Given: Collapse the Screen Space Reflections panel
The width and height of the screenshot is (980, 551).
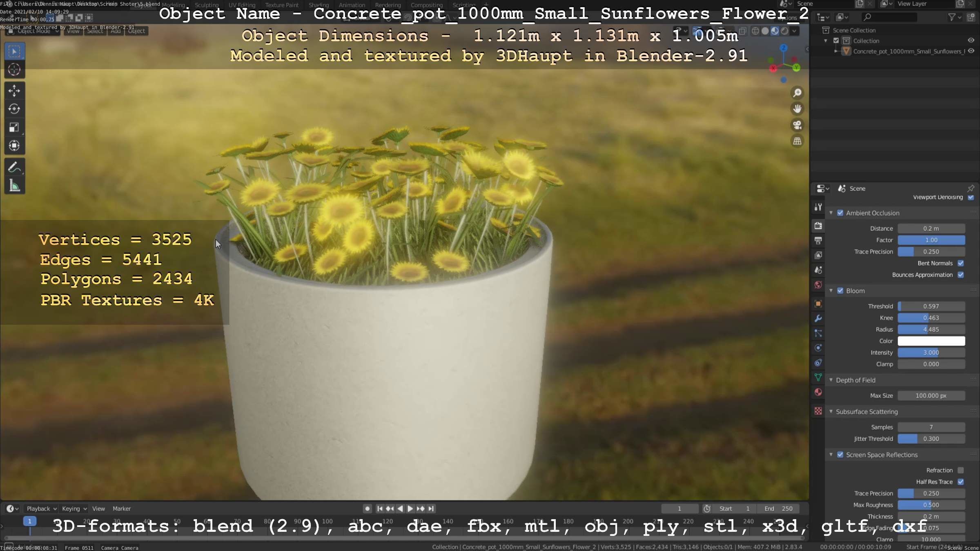Looking at the screenshot, I should tap(831, 454).
